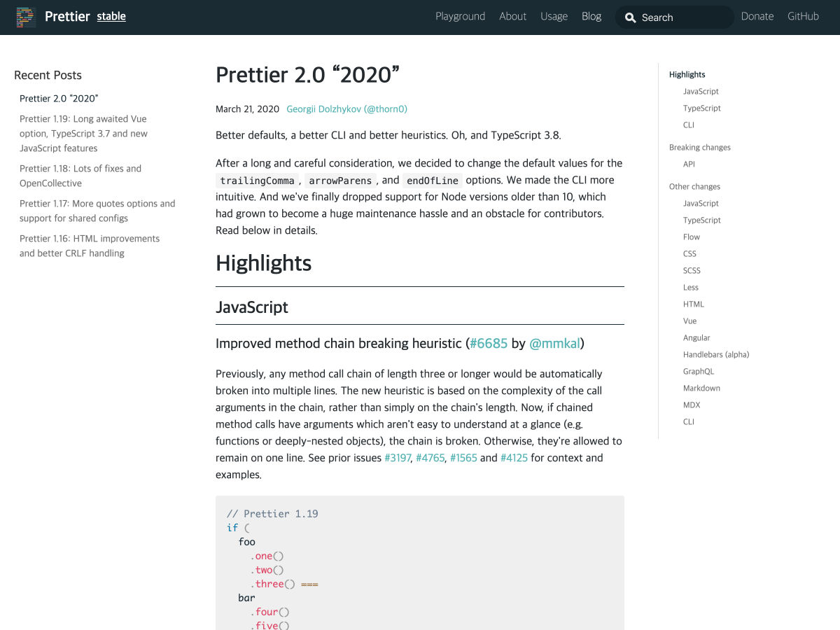The image size is (840, 630).
Task: Open pull request #6685 link
Action: pos(488,344)
